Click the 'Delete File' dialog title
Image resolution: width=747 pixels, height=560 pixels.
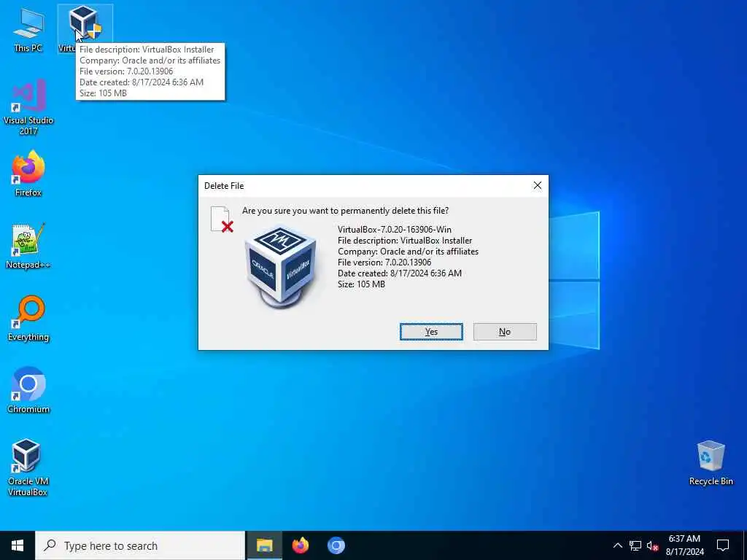[224, 186]
